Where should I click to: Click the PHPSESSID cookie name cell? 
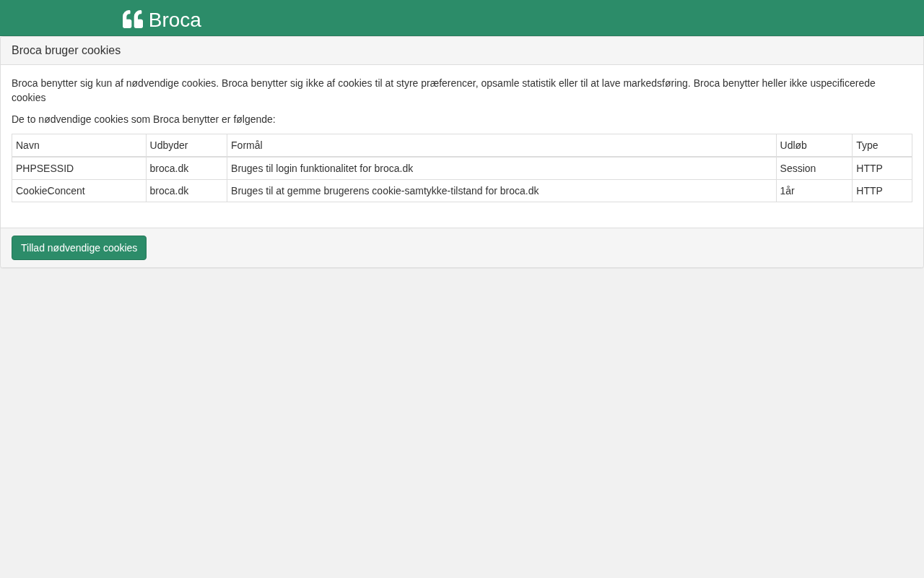click(x=79, y=168)
